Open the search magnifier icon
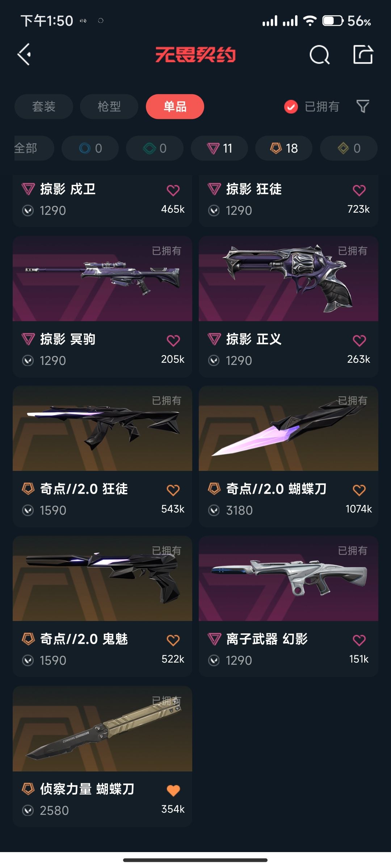This screenshot has height=868, width=391. 320,55
